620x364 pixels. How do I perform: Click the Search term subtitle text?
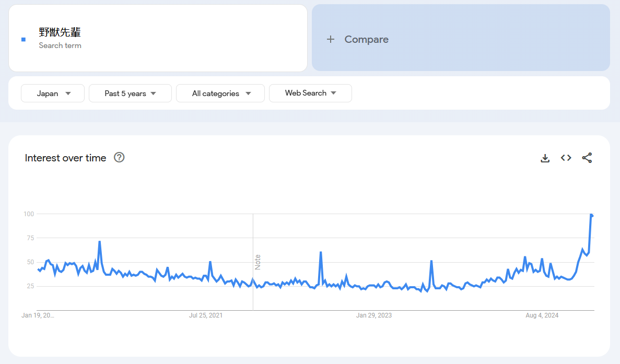coord(60,45)
